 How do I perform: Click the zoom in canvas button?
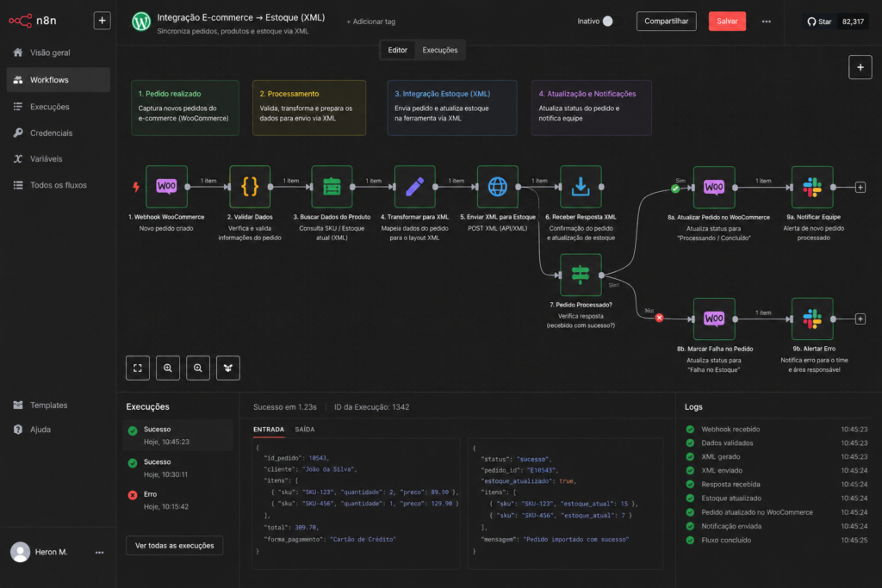(x=168, y=368)
